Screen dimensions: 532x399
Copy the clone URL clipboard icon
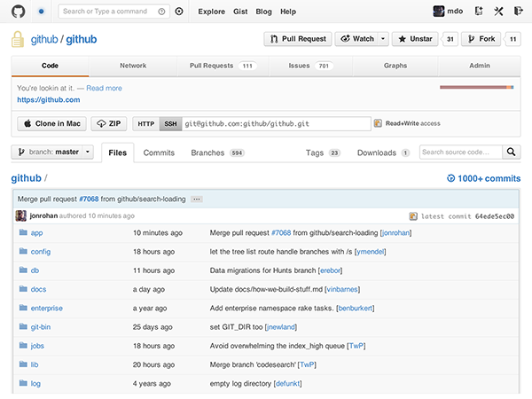tap(378, 123)
